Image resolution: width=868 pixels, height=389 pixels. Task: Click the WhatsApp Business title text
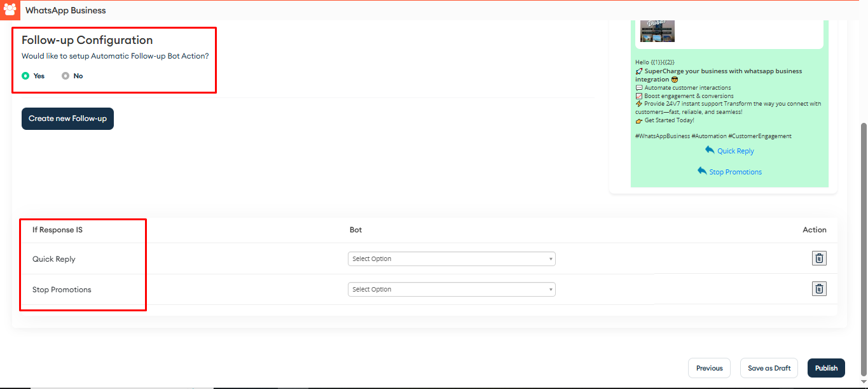pos(65,10)
